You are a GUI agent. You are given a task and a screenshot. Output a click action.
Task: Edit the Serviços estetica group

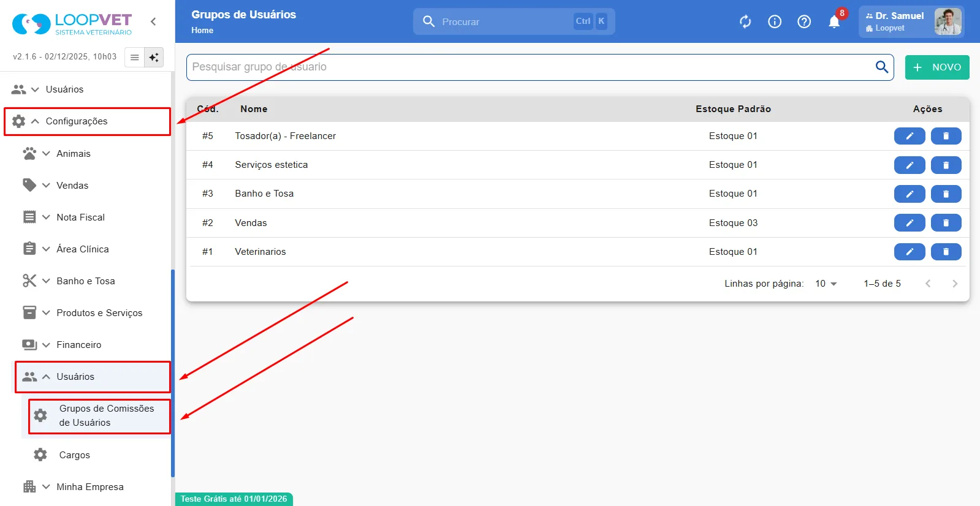pyautogui.click(x=910, y=165)
